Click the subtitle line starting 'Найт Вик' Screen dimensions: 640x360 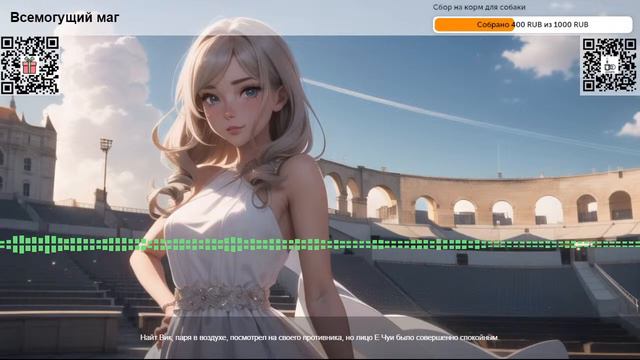point(319,338)
